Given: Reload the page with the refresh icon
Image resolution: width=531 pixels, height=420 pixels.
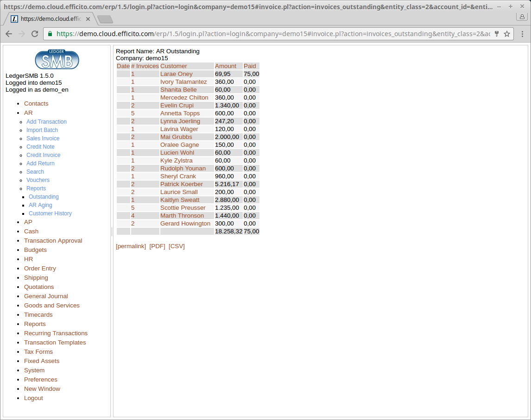Looking at the screenshot, I should 34,34.
